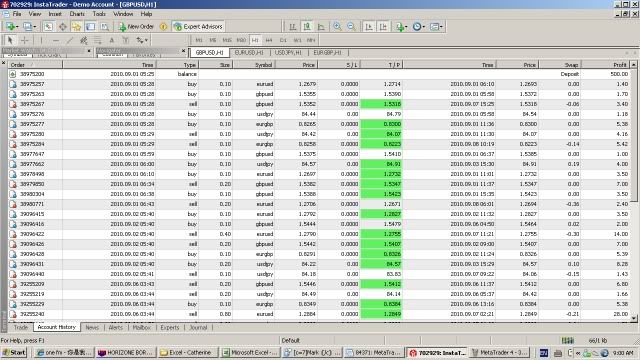Click the New Order button
Screen dimensions: 640x360
coord(136,27)
